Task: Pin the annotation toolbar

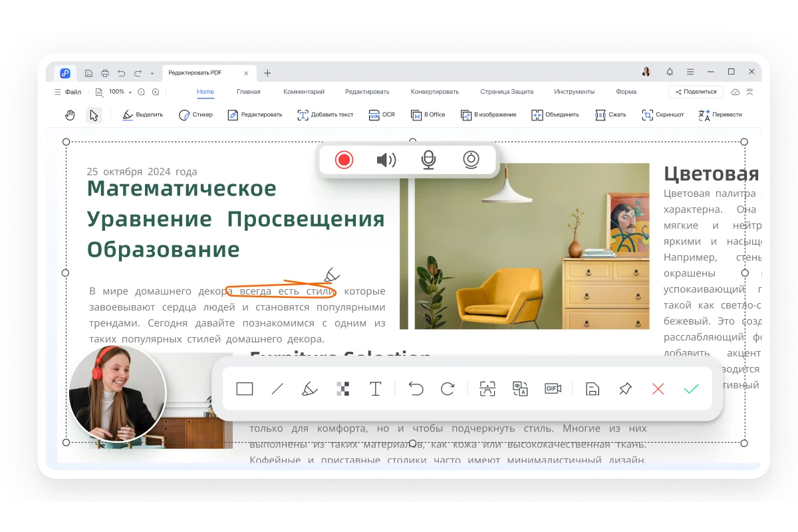Action: point(624,388)
